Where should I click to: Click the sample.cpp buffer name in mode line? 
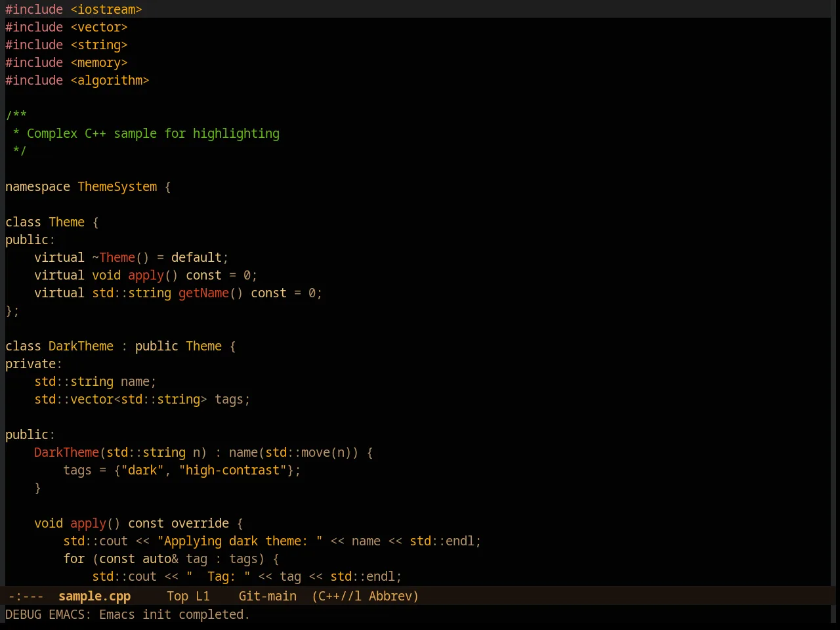tap(94, 596)
